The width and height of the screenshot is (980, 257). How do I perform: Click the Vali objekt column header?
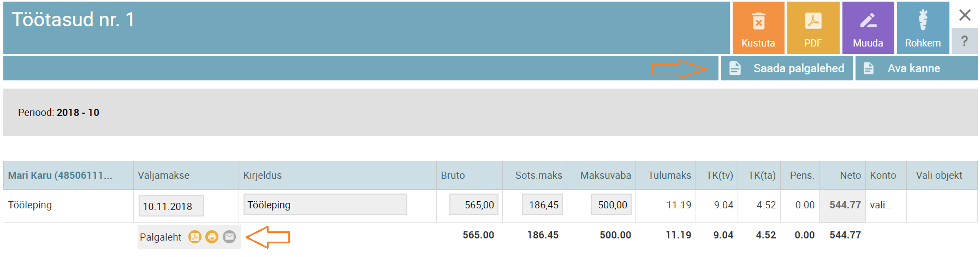pyautogui.click(x=939, y=176)
